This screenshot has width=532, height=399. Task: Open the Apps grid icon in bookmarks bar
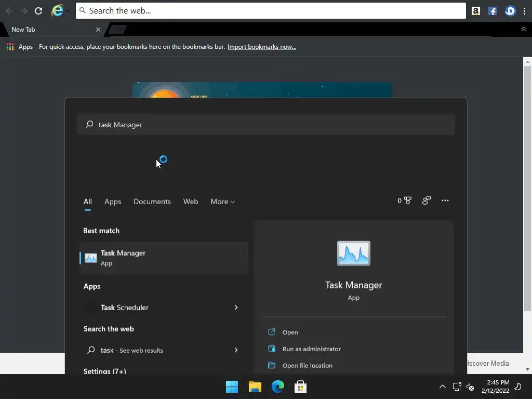click(x=10, y=47)
